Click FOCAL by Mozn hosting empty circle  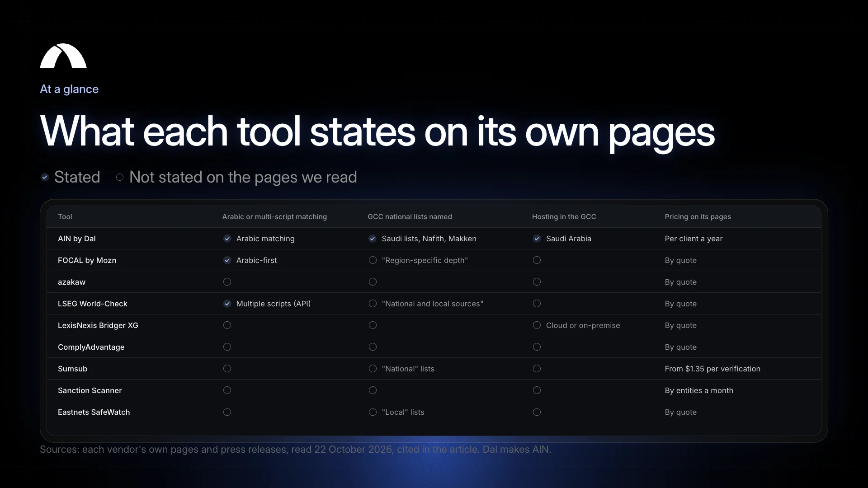point(537,260)
